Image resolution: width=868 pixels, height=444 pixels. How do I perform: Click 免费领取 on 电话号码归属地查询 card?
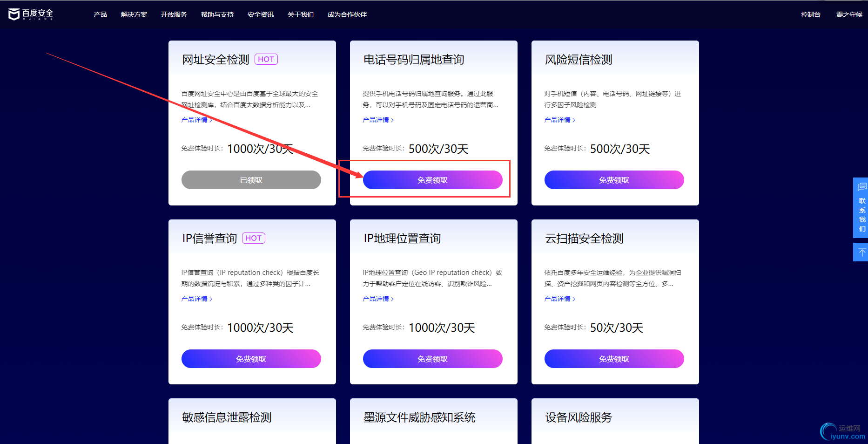tap(432, 179)
